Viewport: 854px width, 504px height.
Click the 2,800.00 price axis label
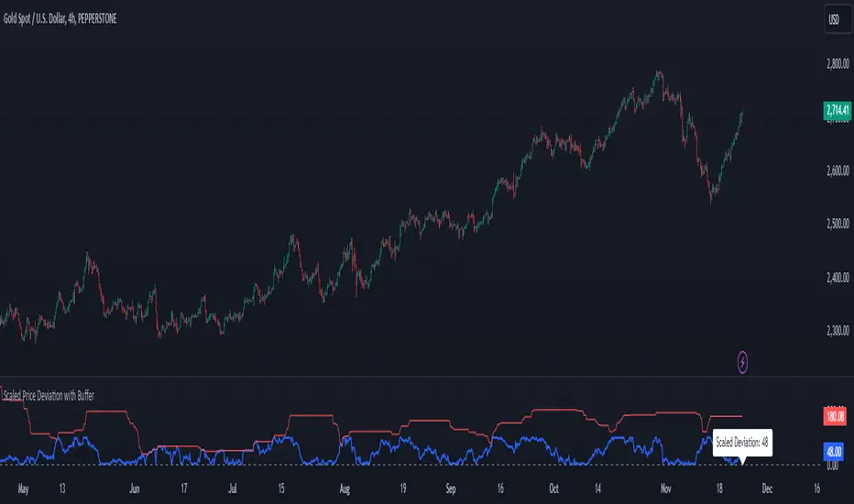point(838,64)
